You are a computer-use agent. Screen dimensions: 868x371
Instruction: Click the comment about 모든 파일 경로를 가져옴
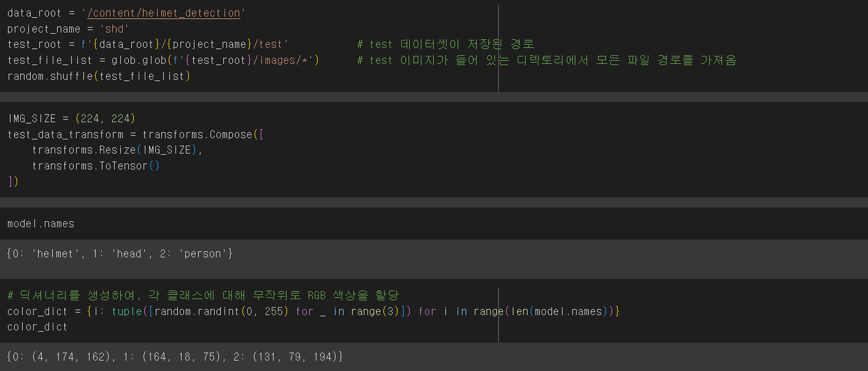click(x=547, y=60)
